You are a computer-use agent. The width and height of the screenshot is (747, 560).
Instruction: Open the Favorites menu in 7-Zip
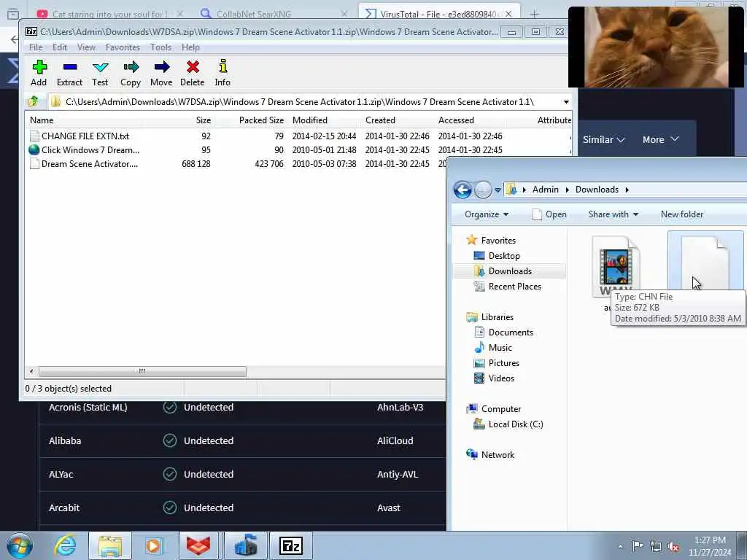[123, 47]
